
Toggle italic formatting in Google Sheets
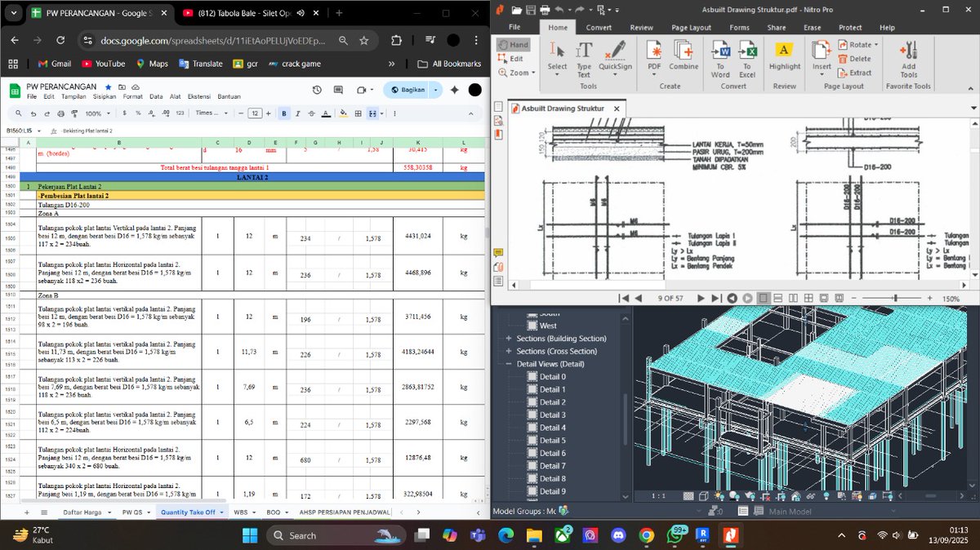(x=298, y=113)
